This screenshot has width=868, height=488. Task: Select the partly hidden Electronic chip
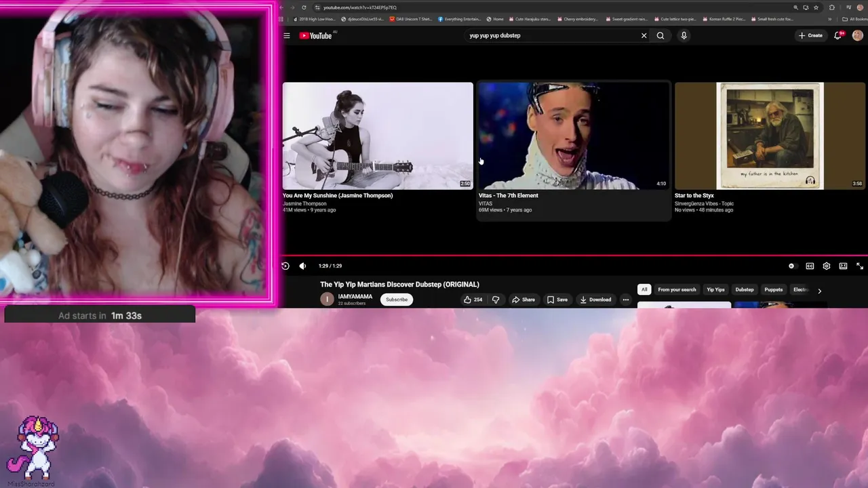coord(801,289)
